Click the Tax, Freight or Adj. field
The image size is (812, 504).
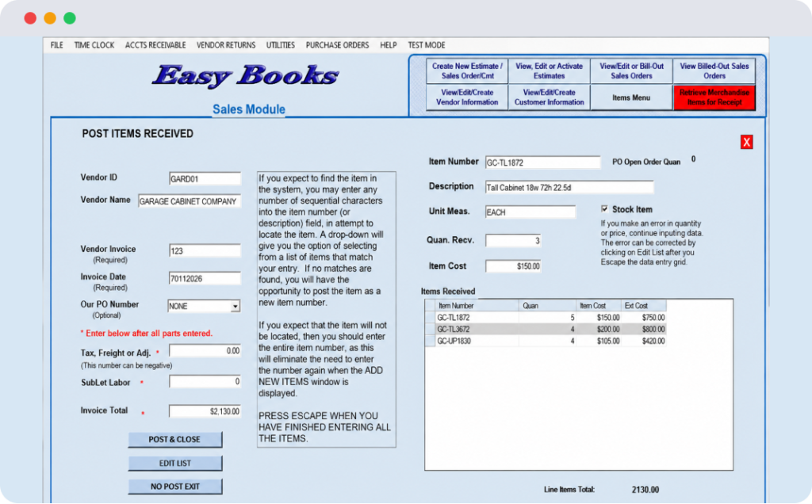pyautogui.click(x=205, y=351)
